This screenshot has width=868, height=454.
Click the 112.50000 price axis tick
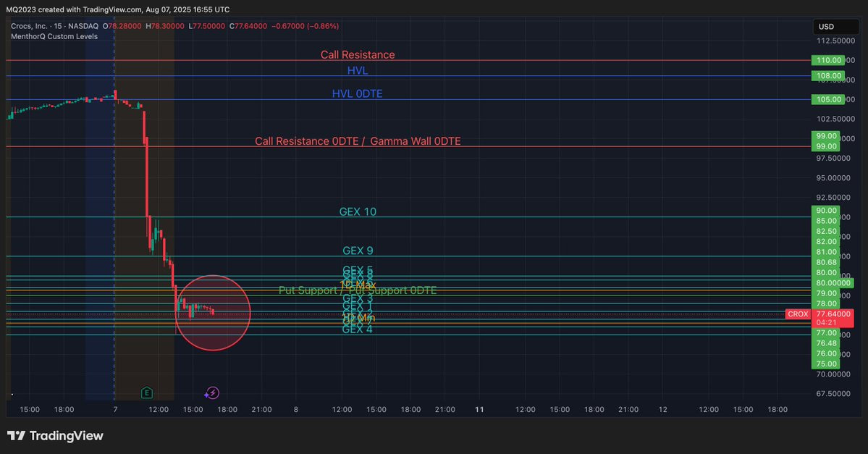tap(836, 41)
